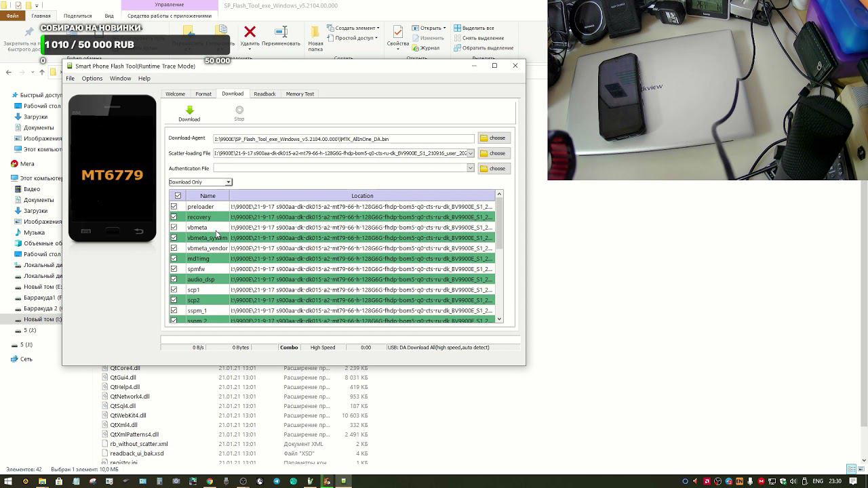Viewport: 868px width, 488px height.
Task: Uncheck the preloader checkbox
Action: pos(174,207)
